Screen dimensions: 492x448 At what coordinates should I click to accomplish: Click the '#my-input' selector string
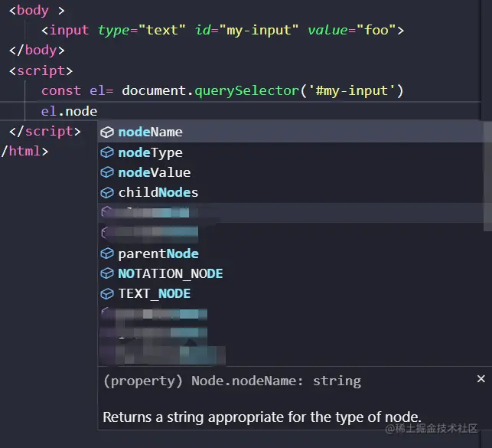click(351, 90)
